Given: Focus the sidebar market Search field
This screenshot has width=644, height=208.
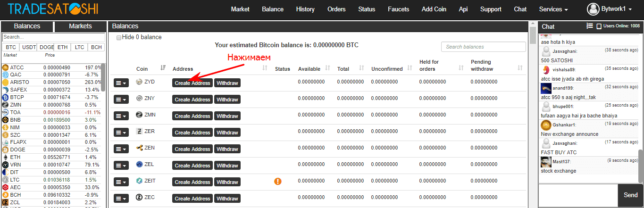Looking at the screenshot, I should coord(53,37).
